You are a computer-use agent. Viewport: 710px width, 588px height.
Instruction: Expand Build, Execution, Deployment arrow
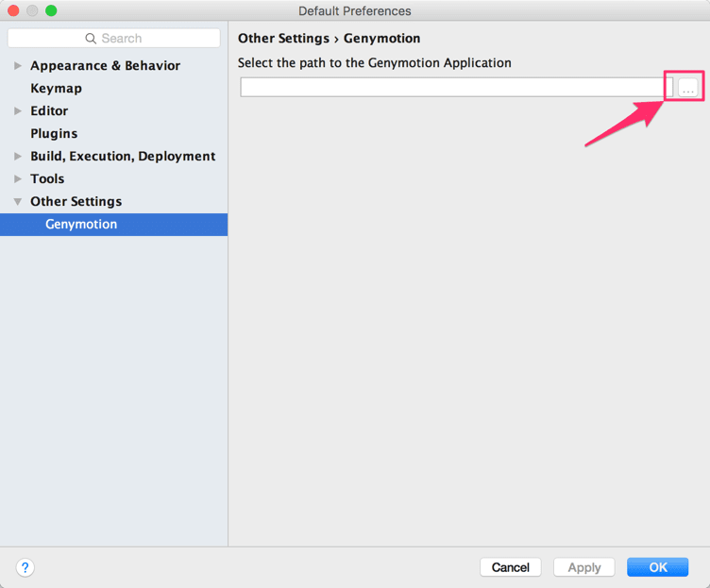(x=18, y=156)
